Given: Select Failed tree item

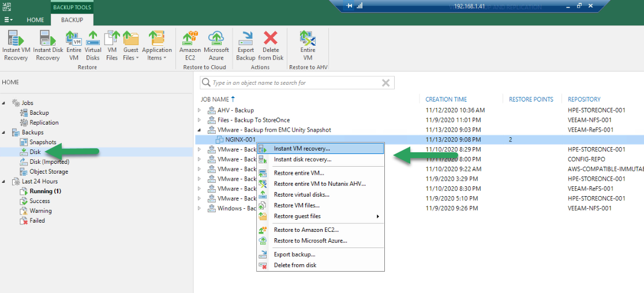Looking at the screenshot, I should (x=37, y=221).
